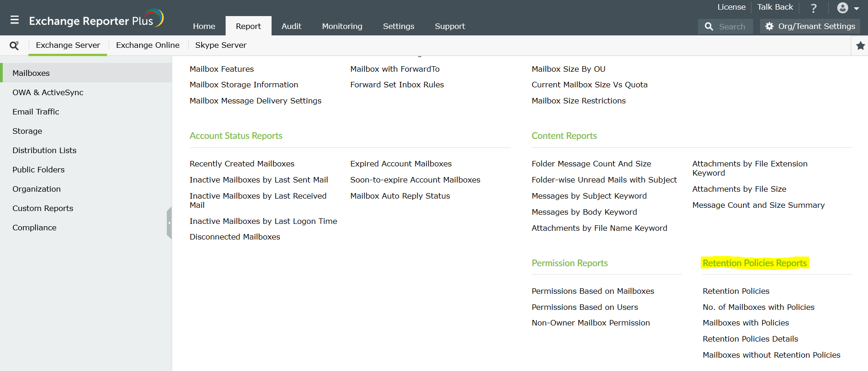Open the hamburger navigation menu
Viewport: 868px width, 371px height.
tap(15, 20)
